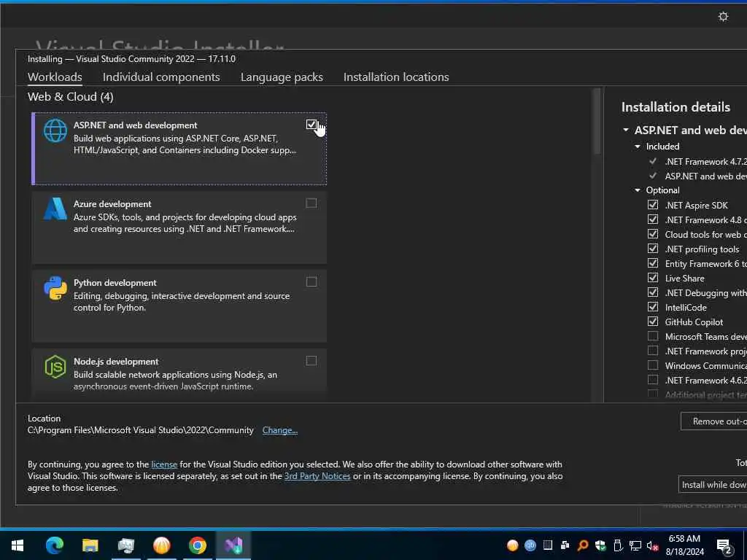Switch to Installation locations tab
747x560 pixels.
click(x=396, y=77)
